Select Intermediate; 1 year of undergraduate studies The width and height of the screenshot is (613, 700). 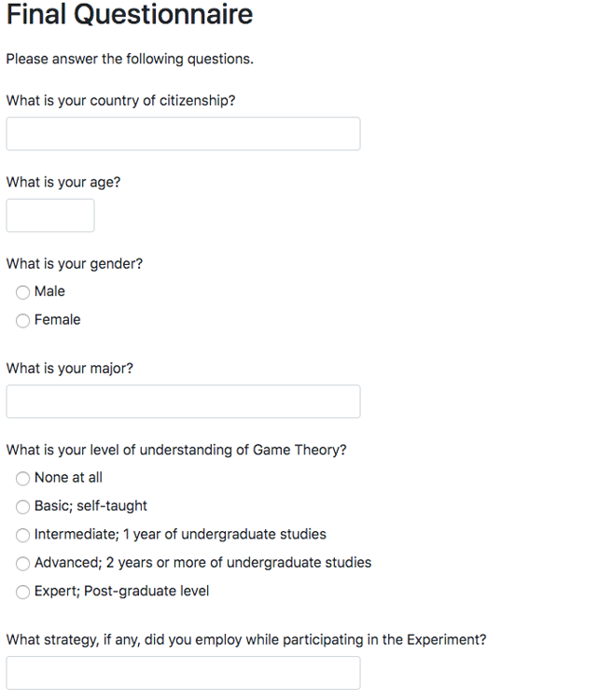pyautogui.click(x=22, y=536)
